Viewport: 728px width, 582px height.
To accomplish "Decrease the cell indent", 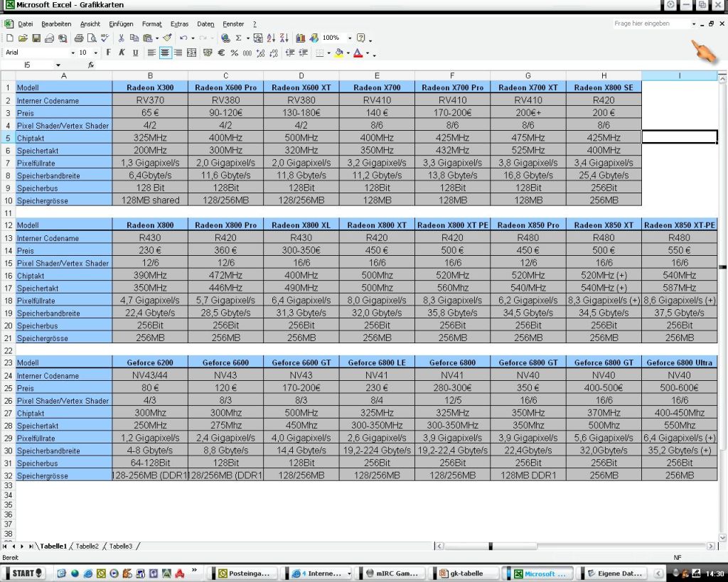I will coord(290,53).
